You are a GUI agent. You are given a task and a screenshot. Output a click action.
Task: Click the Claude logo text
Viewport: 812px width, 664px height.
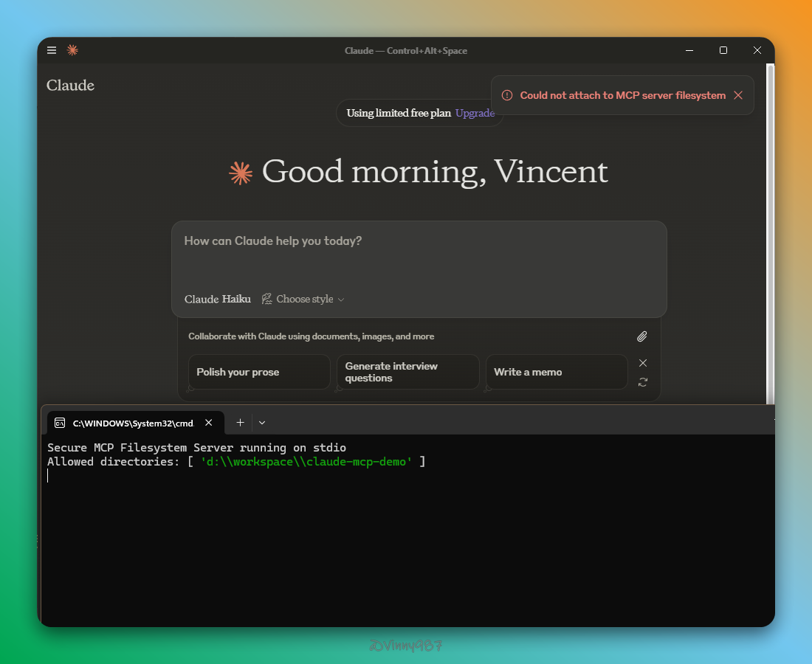(70, 86)
